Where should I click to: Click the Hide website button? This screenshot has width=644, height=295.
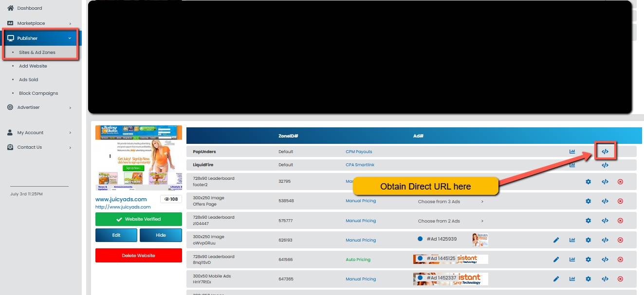161,235
